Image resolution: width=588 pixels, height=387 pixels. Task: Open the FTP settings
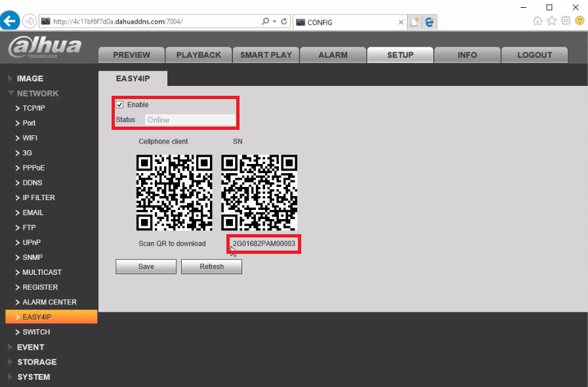click(x=29, y=228)
